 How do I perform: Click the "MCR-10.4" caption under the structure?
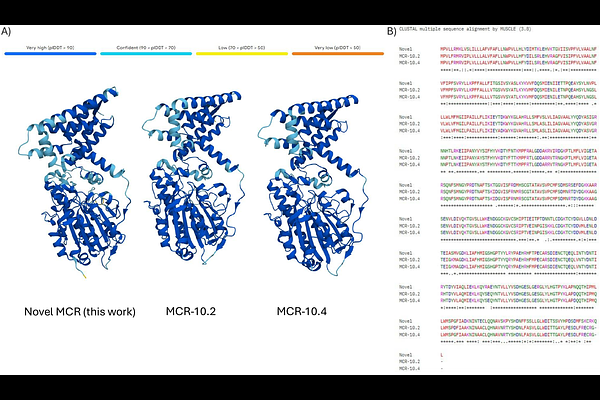coord(302,311)
